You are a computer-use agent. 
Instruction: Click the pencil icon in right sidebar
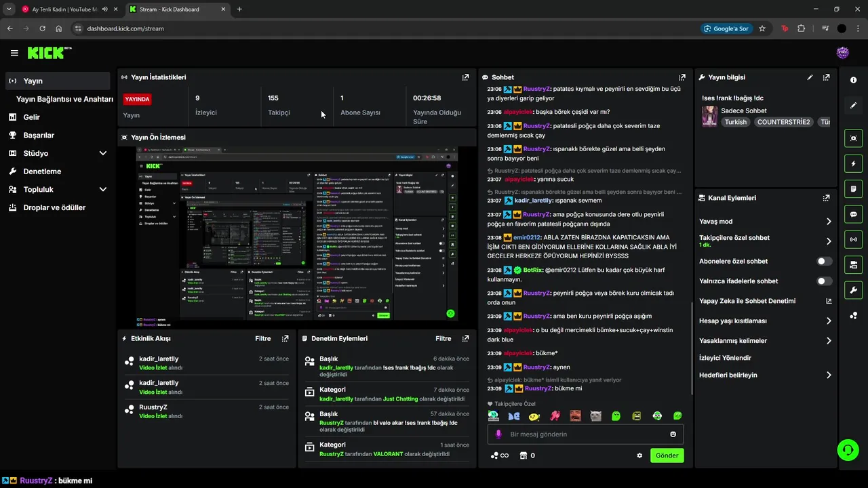(x=853, y=105)
